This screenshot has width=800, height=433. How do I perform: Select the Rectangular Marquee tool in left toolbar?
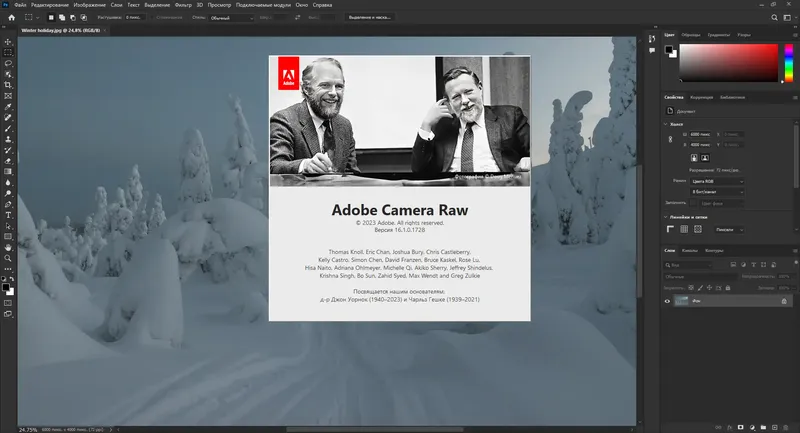pyautogui.click(x=8, y=53)
